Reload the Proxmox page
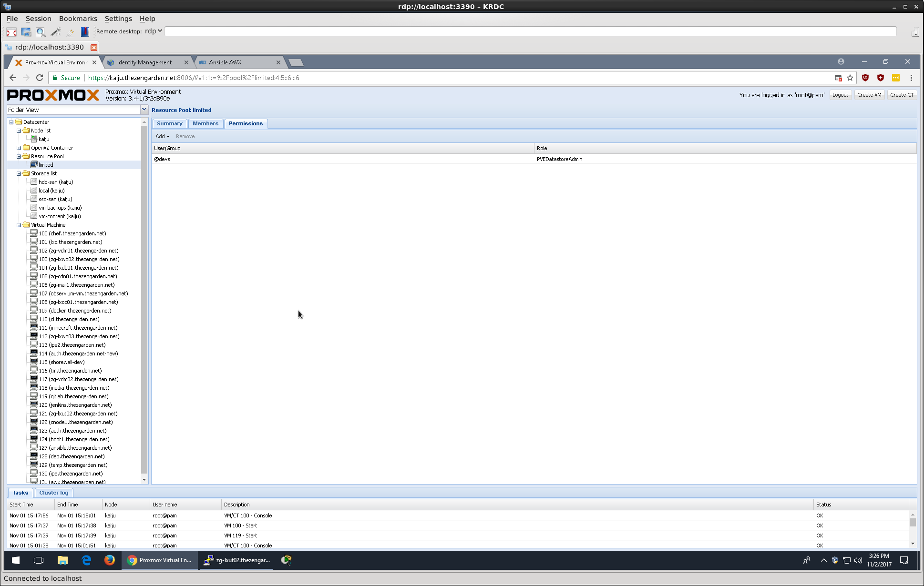Image resolution: width=924 pixels, height=586 pixels. pyautogui.click(x=40, y=78)
